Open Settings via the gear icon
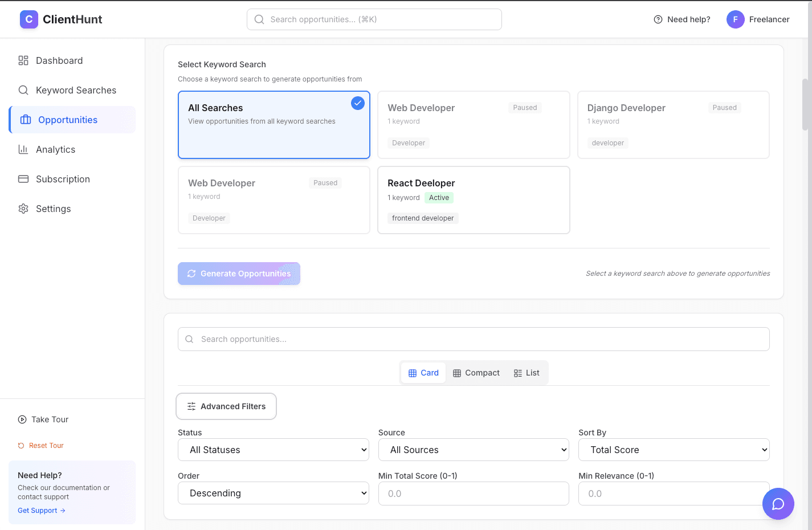The image size is (812, 530). click(x=23, y=209)
